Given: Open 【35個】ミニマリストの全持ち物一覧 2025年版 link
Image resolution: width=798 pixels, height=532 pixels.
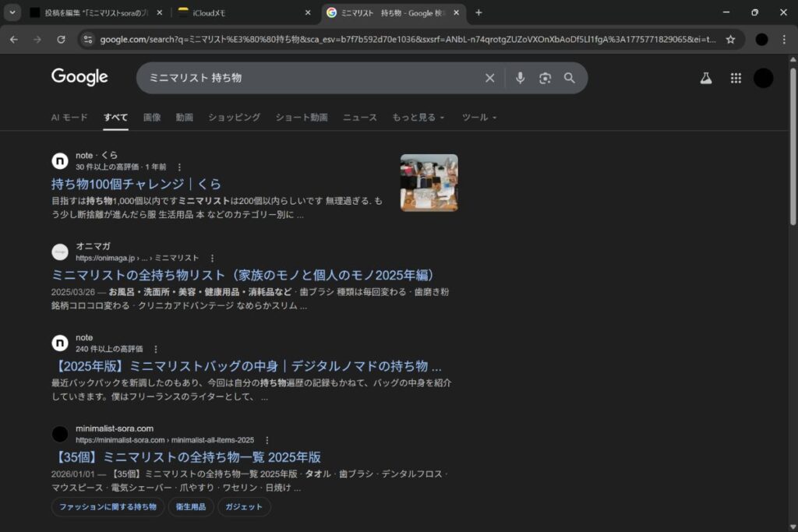Looking at the screenshot, I should [186, 457].
